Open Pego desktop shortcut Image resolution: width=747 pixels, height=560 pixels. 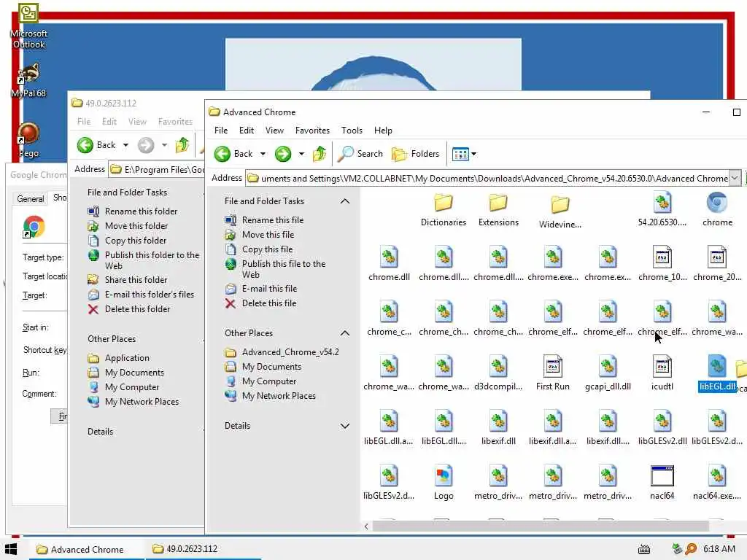(28, 141)
